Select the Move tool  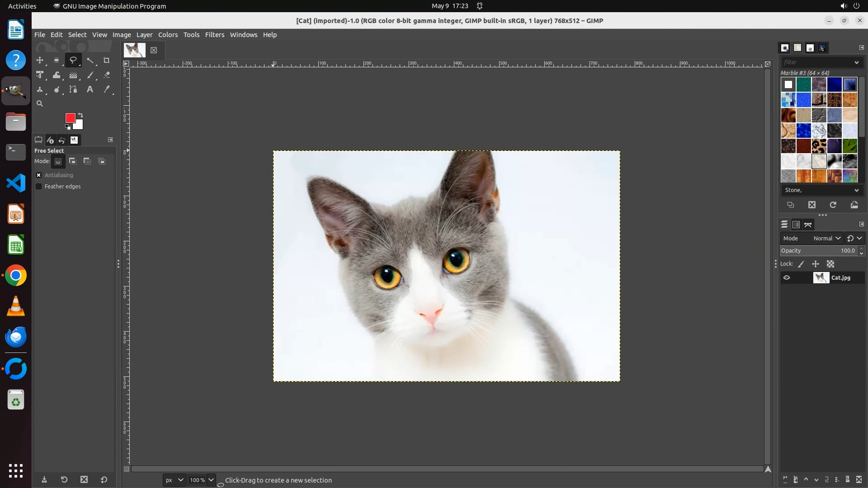[40, 60]
